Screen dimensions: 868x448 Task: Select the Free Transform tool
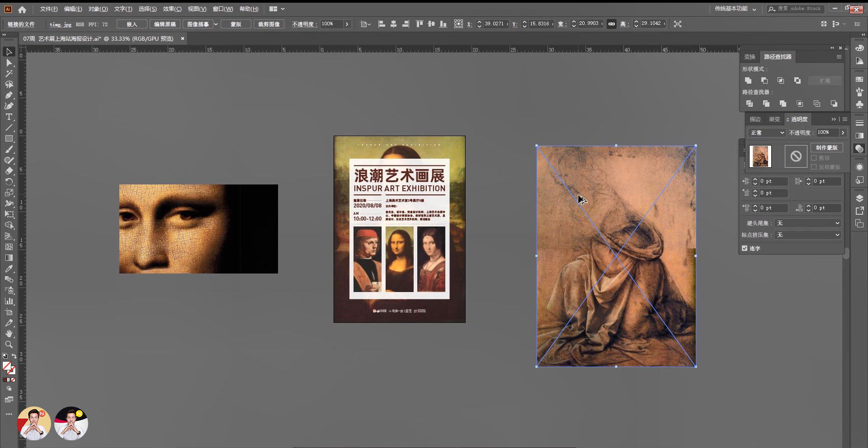(9, 214)
